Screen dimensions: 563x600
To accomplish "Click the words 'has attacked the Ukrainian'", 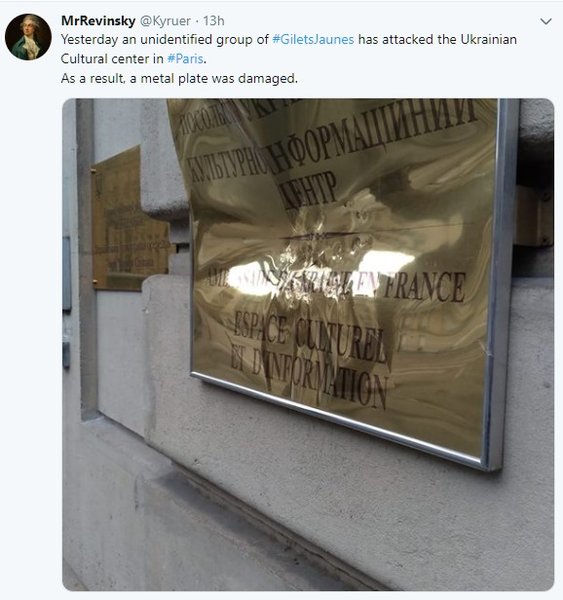I will click(437, 39).
